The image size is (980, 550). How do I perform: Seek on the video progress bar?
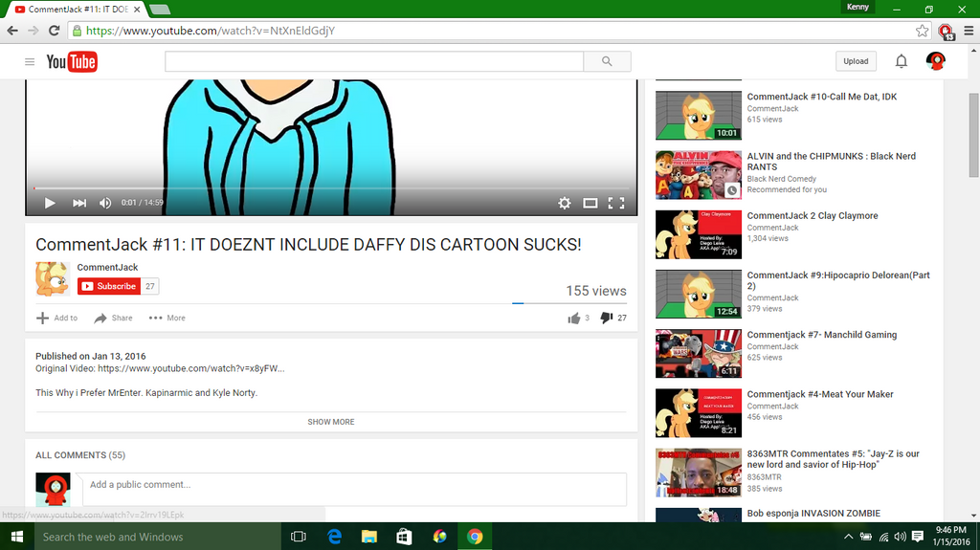point(330,188)
